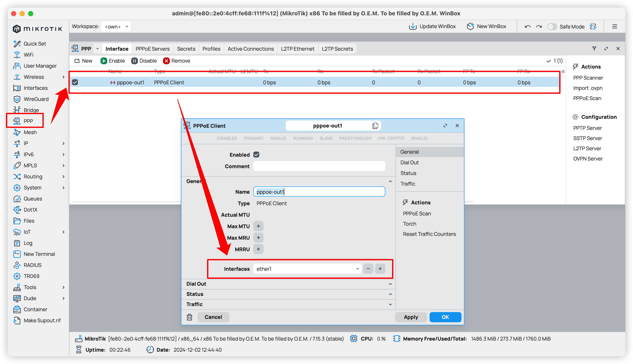
Task: Open the Log viewer
Action: [28, 243]
